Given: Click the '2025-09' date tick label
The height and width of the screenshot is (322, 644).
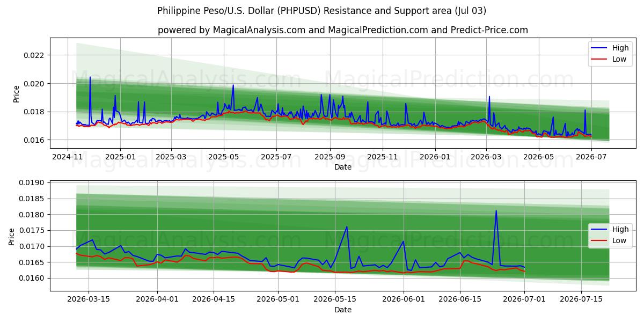Looking at the screenshot, I should click(x=330, y=156).
